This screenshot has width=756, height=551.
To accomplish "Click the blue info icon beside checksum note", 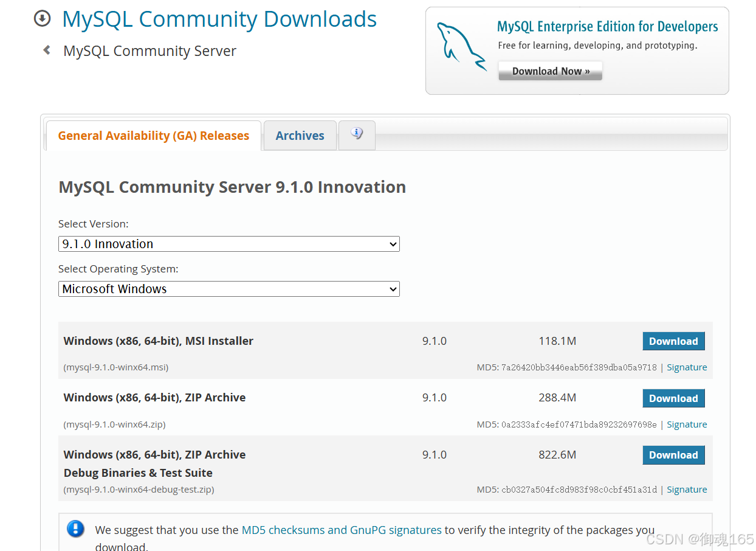I will pyautogui.click(x=75, y=528).
